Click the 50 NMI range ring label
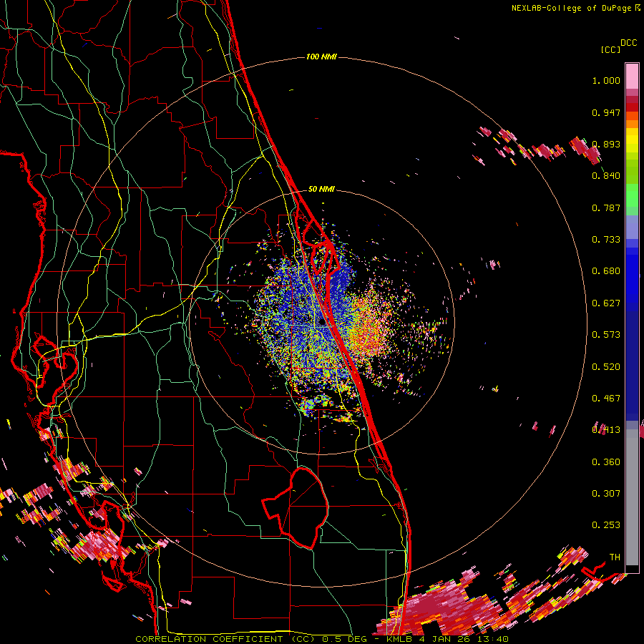 click(x=321, y=189)
